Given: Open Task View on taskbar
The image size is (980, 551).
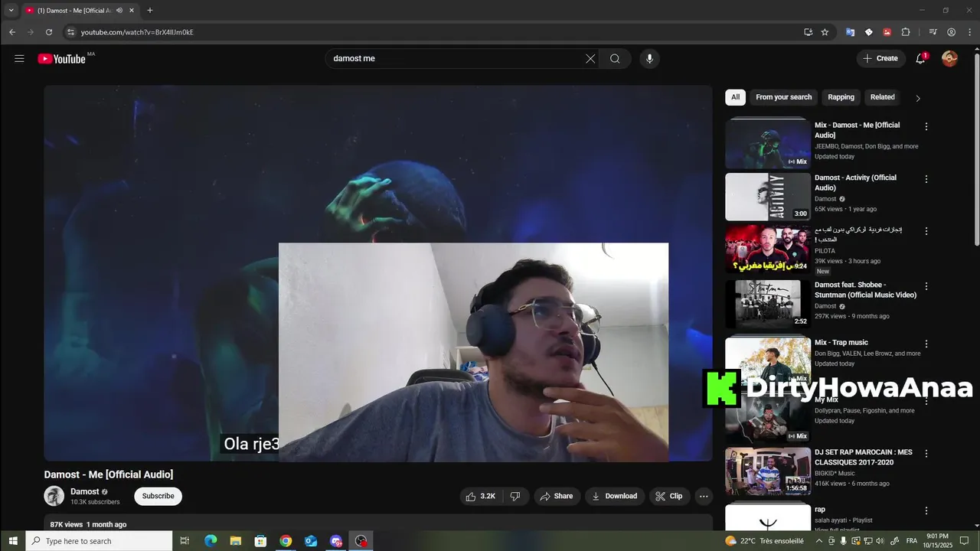Looking at the screenshot, I should tap(185, 541).
